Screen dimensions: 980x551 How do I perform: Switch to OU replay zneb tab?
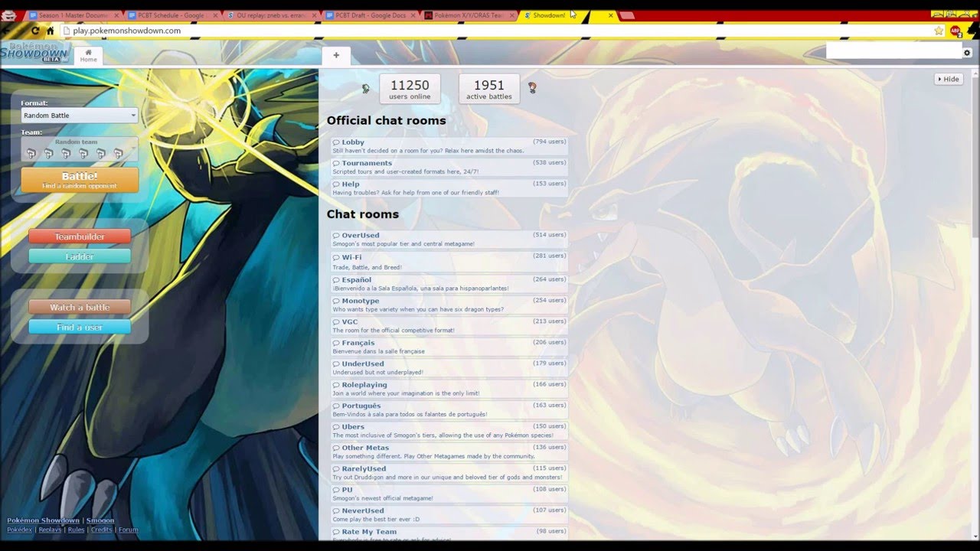pyautogui.click(x=270, y=15)
